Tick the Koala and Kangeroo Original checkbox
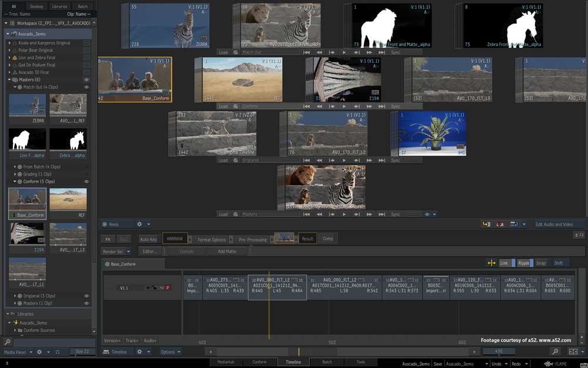 coord(86,43)
